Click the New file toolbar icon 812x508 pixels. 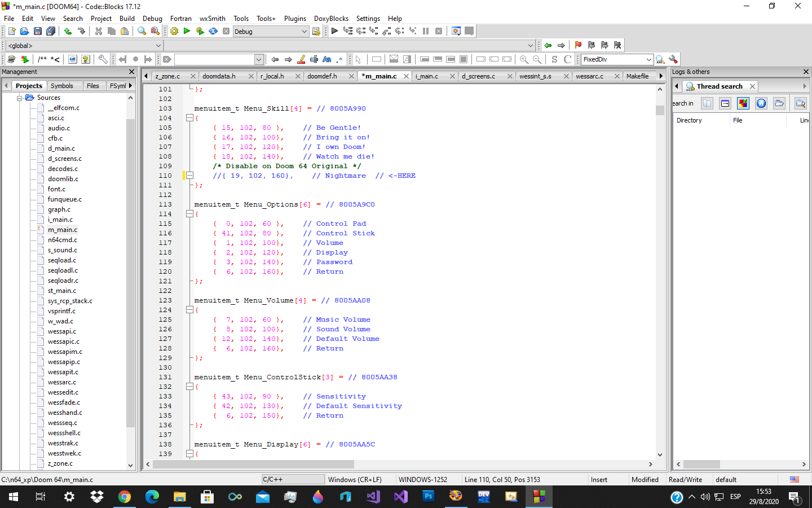click(11, 31)
